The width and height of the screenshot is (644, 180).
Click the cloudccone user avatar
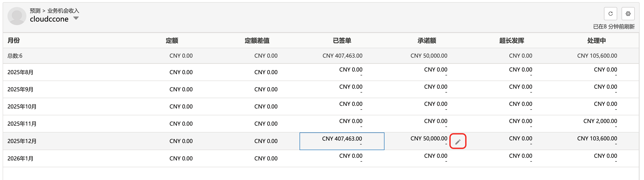[17, 16]
